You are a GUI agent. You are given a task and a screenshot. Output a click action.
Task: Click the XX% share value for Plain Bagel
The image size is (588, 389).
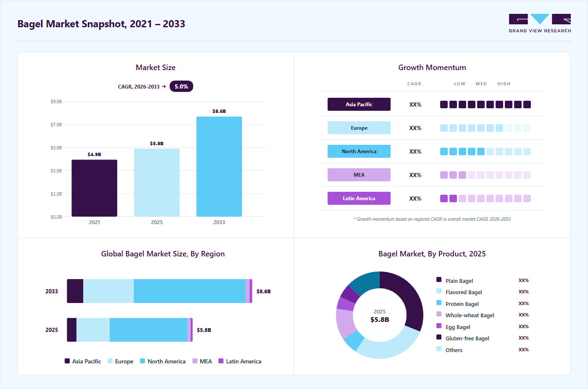coord(524,280)
